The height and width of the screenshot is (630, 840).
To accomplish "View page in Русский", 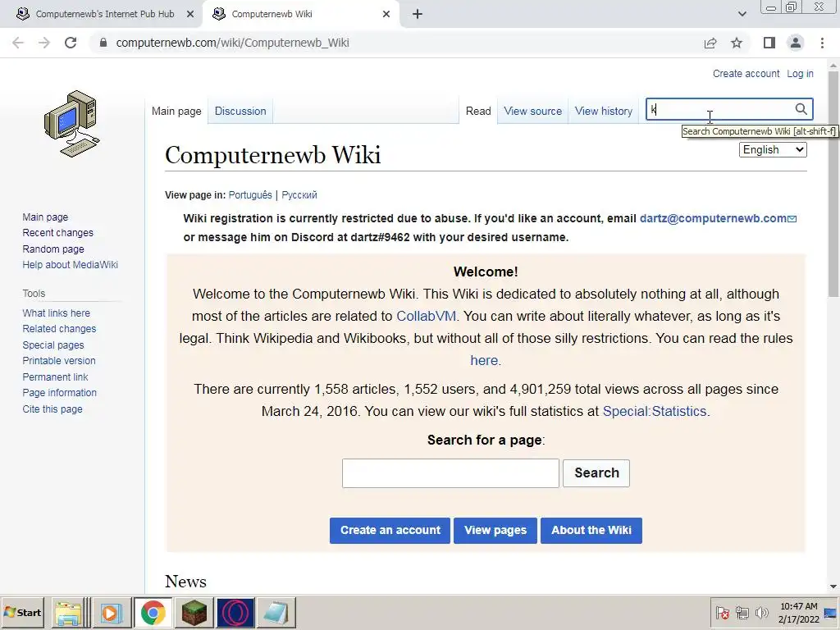I will coord(299,195).
